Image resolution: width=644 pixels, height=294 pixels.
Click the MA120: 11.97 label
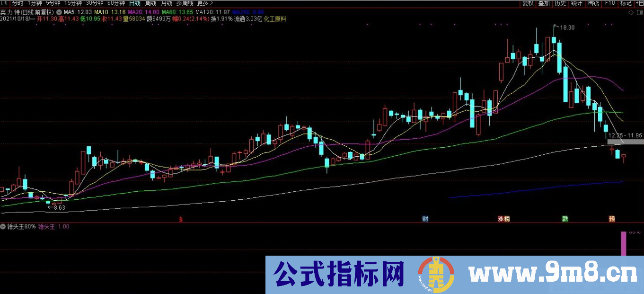tap(212, 12)
